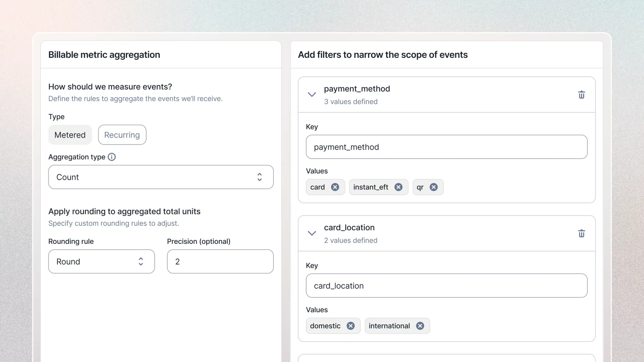This screenshot has width=644, height=362.
Task: Switch to Recurring type
Action: click(x=122, y=135)
